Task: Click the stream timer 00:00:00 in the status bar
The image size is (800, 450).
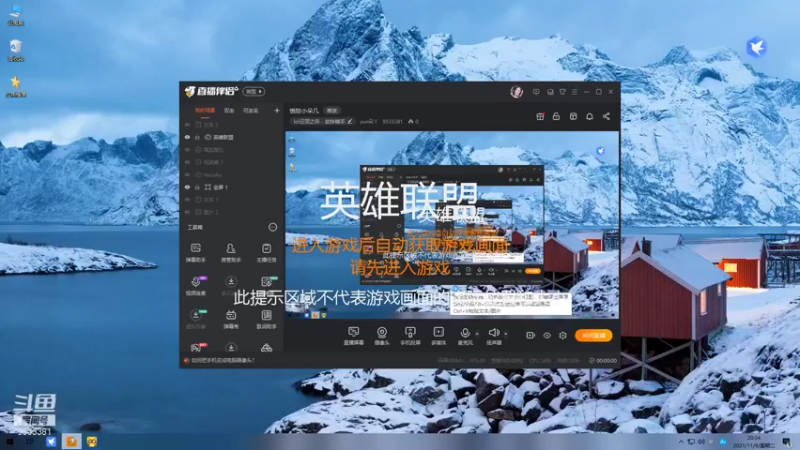Action: pos(603,360)
